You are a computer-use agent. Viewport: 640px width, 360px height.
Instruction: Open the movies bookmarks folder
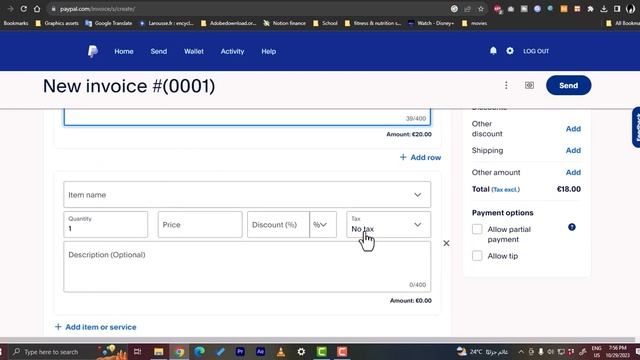pos(474,23)
